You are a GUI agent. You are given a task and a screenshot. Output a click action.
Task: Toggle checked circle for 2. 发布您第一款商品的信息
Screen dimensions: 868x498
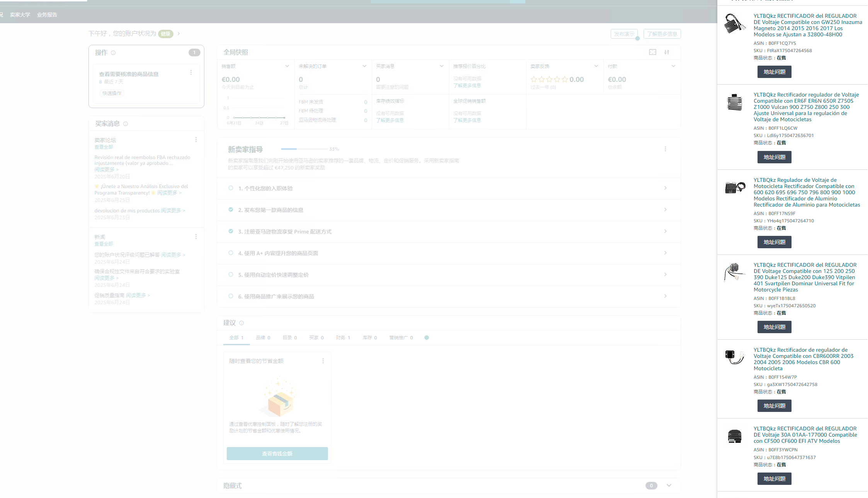point(231,210)
